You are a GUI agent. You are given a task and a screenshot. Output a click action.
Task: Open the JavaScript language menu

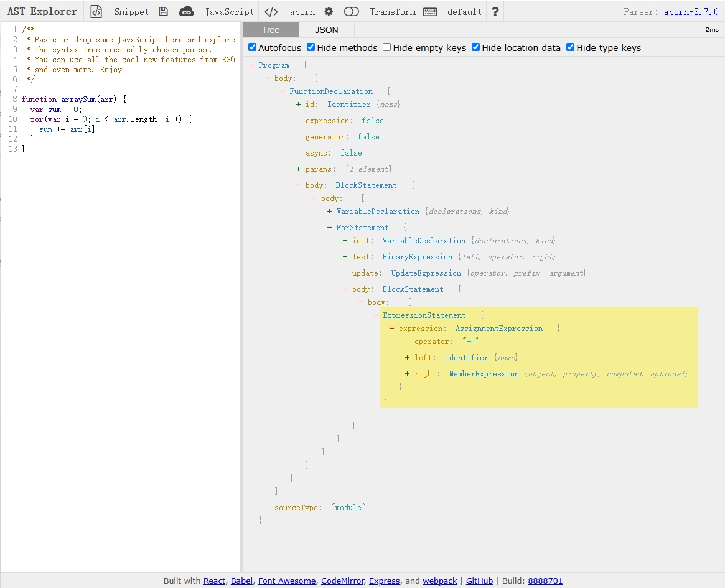click(x=229, y=12)
